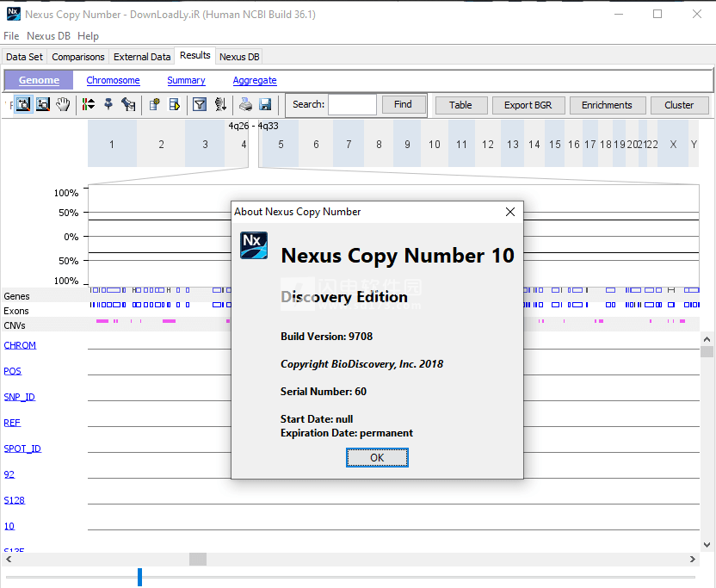Screen dimensions: 716x588
Task: Click the Enrichments button
Action: click(607, 105)
